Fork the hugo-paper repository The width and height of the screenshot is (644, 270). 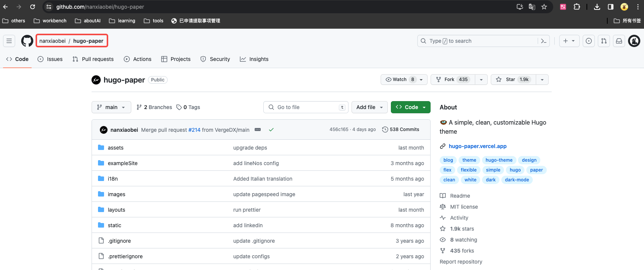tap(453, 80)
